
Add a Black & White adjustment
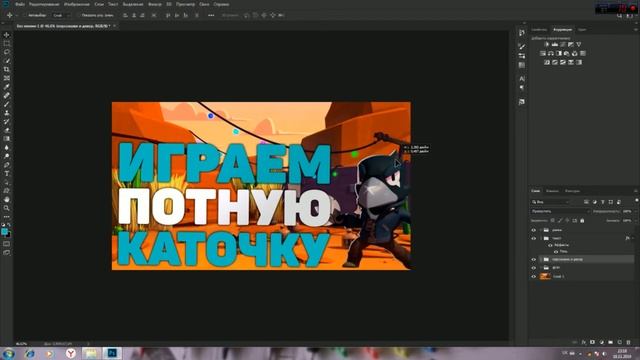[x=559, y=53]
